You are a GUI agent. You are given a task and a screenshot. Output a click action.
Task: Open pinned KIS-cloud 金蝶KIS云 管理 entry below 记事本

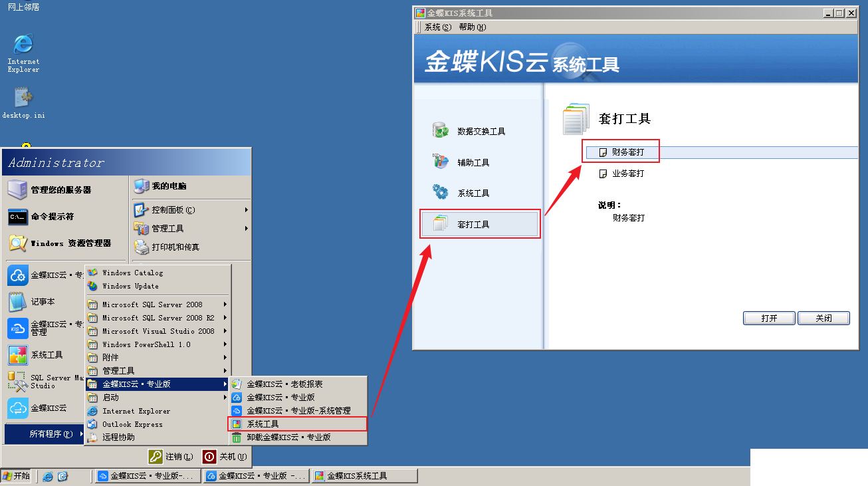45,328
